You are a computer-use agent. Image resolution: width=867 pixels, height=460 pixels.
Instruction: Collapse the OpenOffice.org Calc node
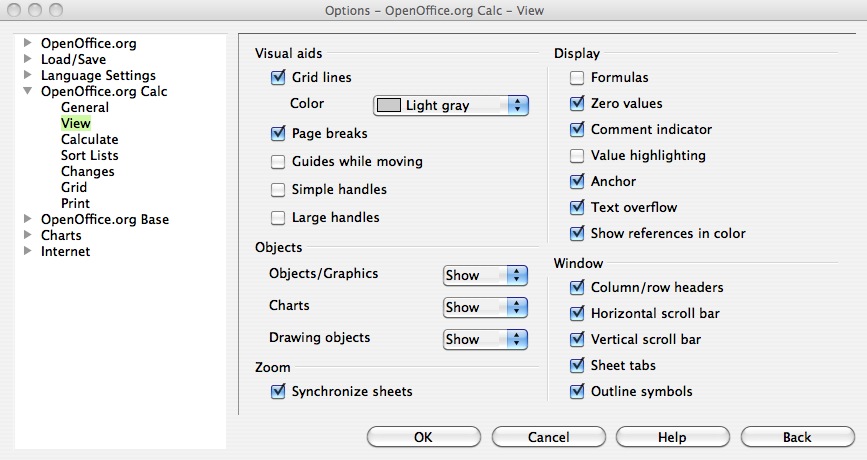point(27,91)
